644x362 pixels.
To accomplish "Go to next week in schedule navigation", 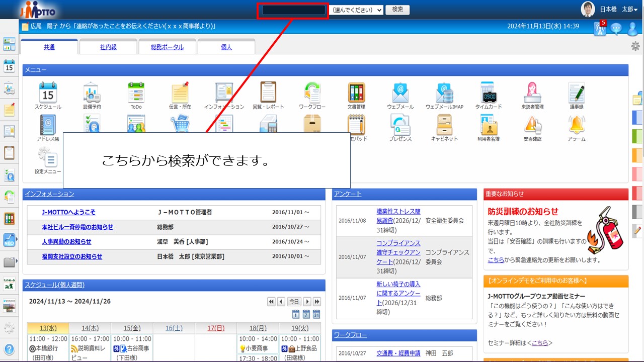I will 317,302.
